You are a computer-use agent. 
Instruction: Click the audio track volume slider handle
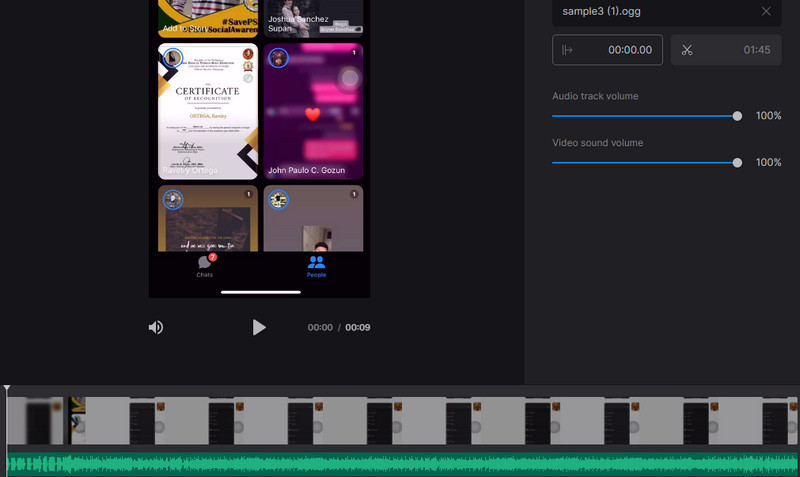coord(737,116)
